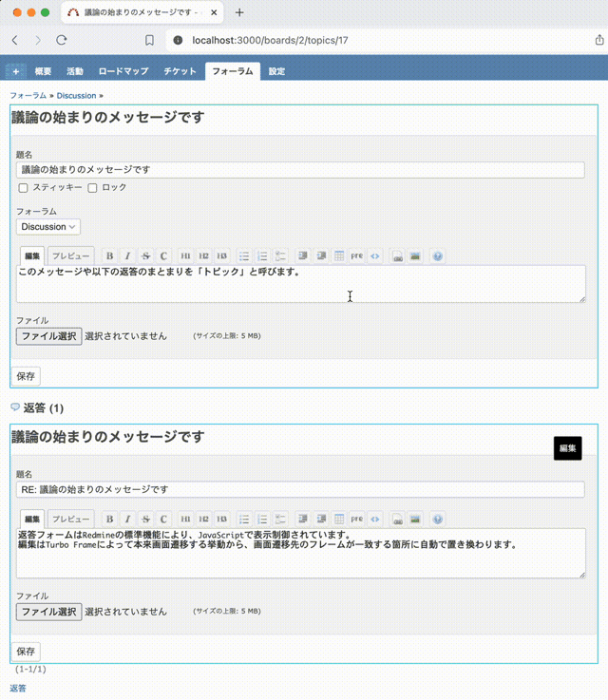Insert table using top message editor toolbar
The height and width of the screenshot is (700, 608).
(x=339, y=256)
